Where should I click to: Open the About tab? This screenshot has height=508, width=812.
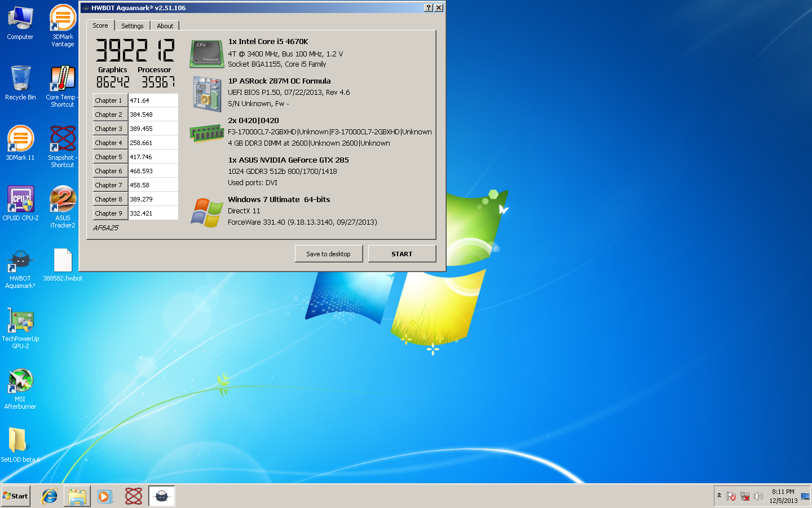165,26
